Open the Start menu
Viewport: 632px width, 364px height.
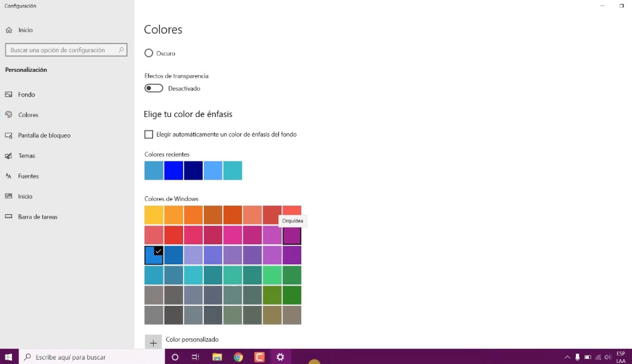click(x=8, y=357)
